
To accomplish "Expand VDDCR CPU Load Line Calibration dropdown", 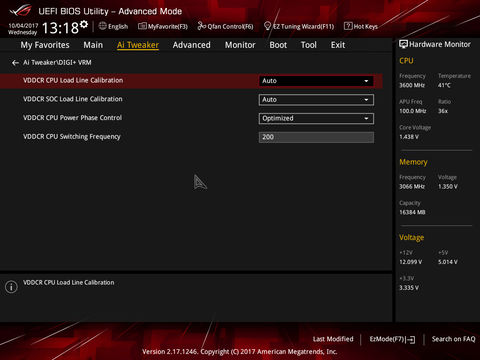I will pos(316,81).
